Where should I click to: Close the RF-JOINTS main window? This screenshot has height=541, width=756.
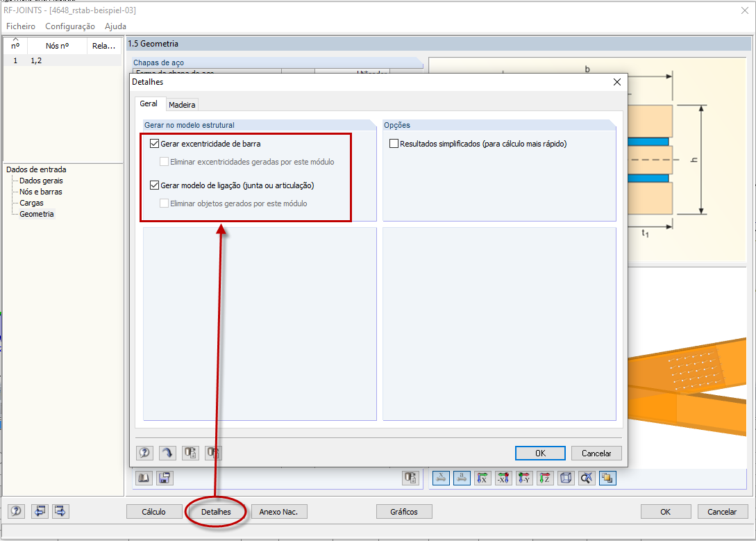pos(744,10)
